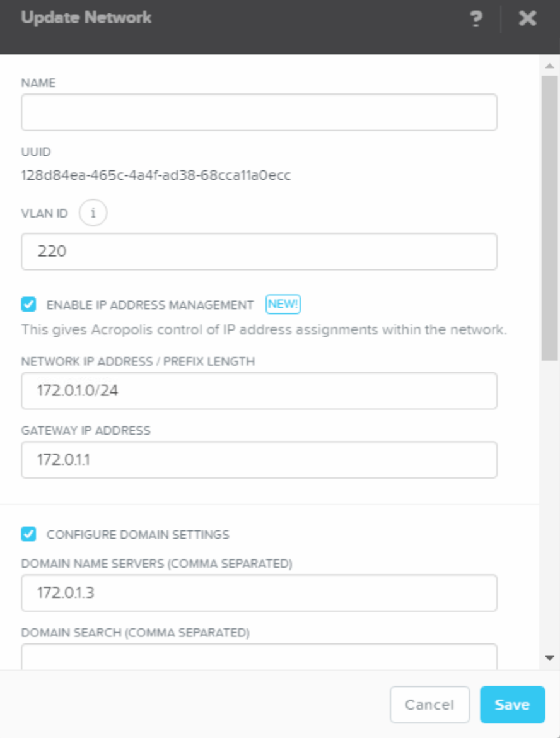Click the scrollbar down arrow
Screen dimensions: 560x738
(549, 658)
